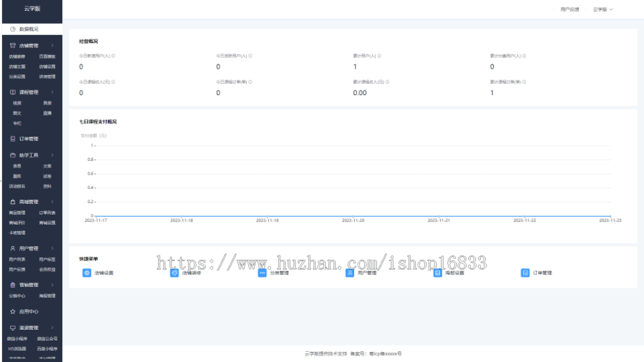Click the 用户管理 quick-menu person icon
The height and width of the screenshot is (362, 644).
coord(350,273)
